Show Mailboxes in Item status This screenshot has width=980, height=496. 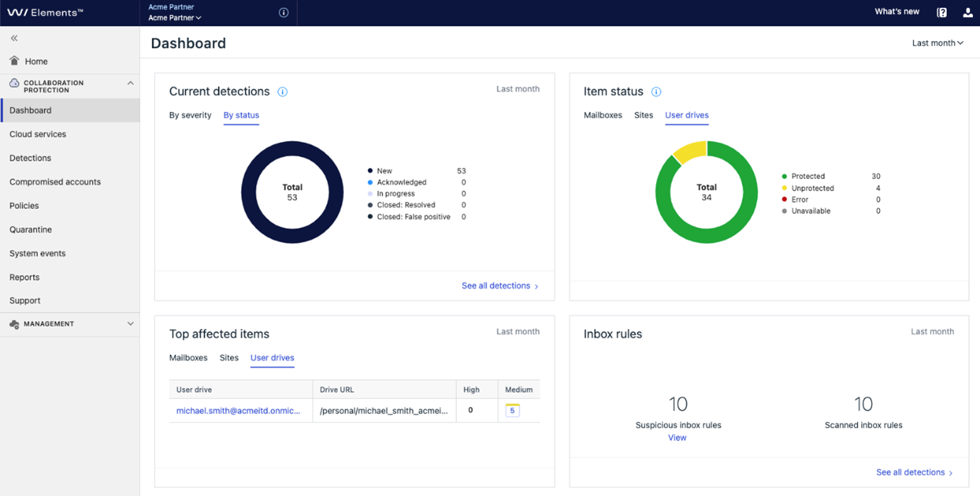tap(603, 115)
